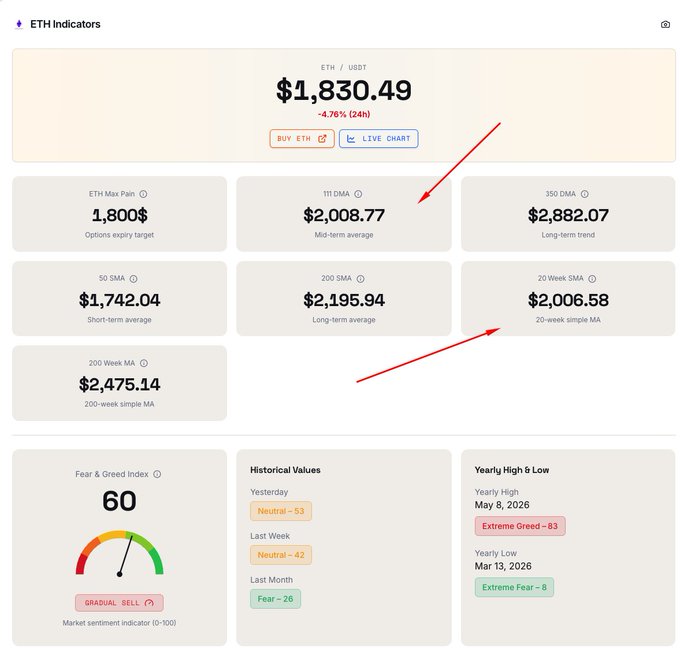Viewport: 680px width, 652px height.
Task: Click the $1,830.49 ETH price
Action: coord(344,90)
